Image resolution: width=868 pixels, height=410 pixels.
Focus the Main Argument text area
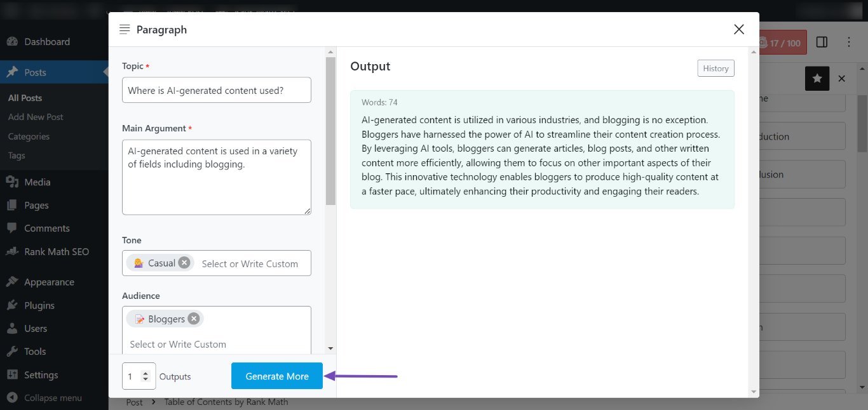(217, 177)
